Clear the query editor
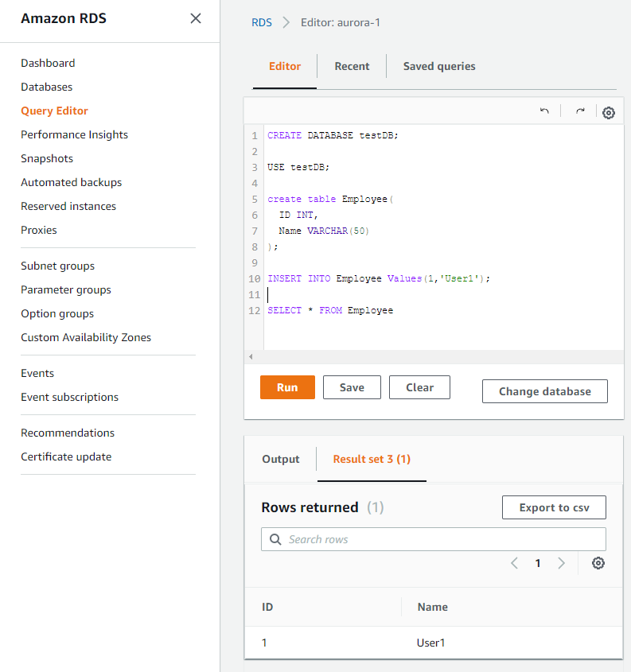The image size is (631, 672). [419, 387]
